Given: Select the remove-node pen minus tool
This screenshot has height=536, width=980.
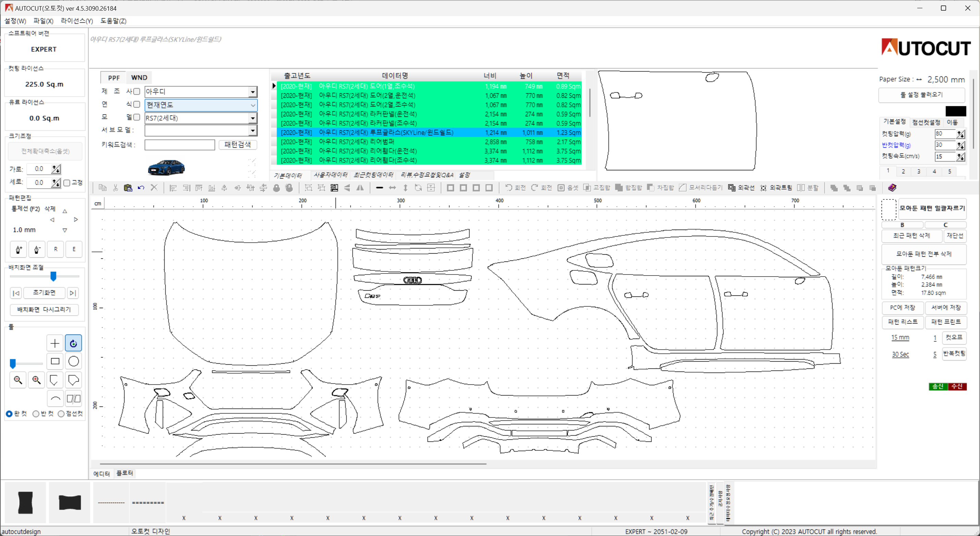Looking at the screenshot, I should point(37,249).
